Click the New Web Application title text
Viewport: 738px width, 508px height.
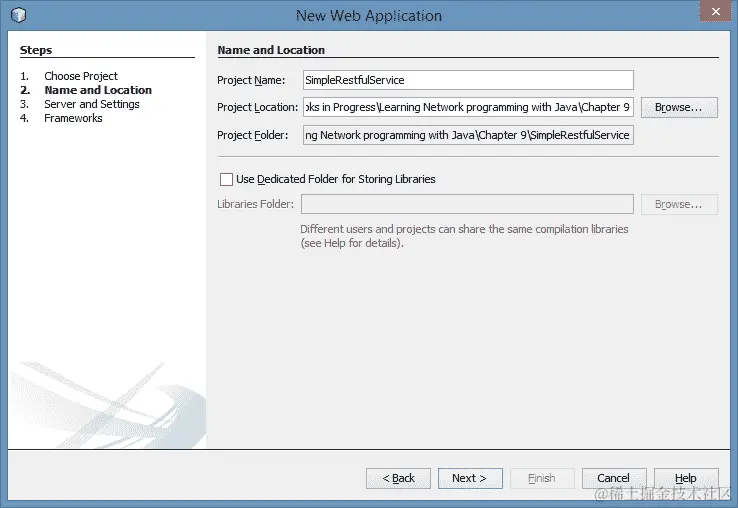369,16
